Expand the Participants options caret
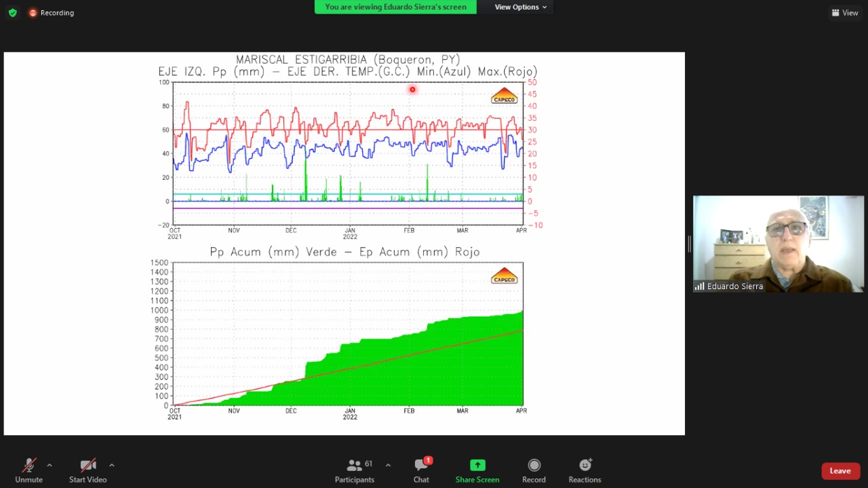 [x=388, y=466]
